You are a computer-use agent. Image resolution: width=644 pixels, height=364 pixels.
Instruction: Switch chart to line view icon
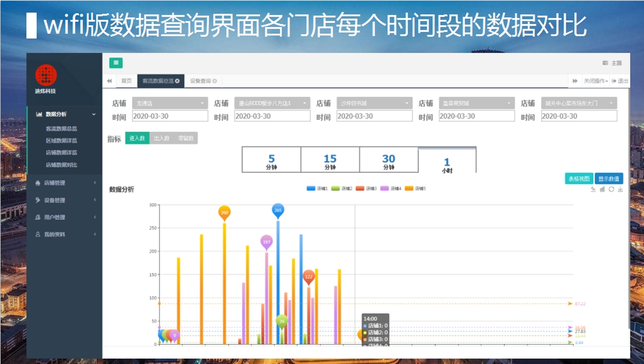[593, 189]
